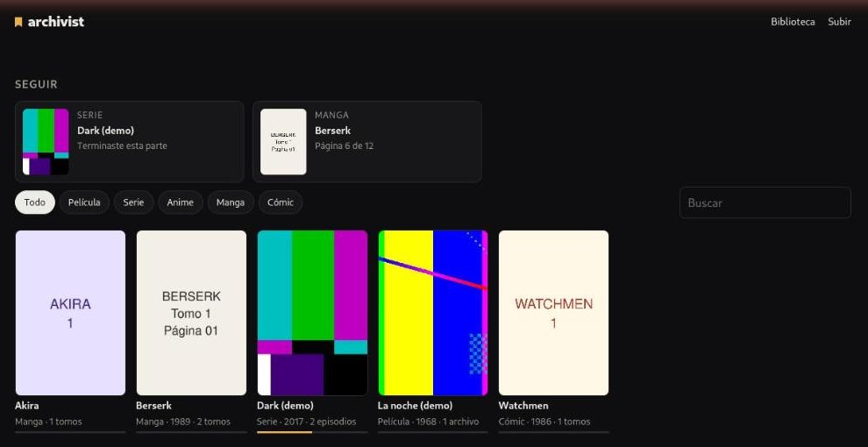Focus the Buscar search field
The height and width of the screenshot is (447, 868).
click(x=765, y=202)
